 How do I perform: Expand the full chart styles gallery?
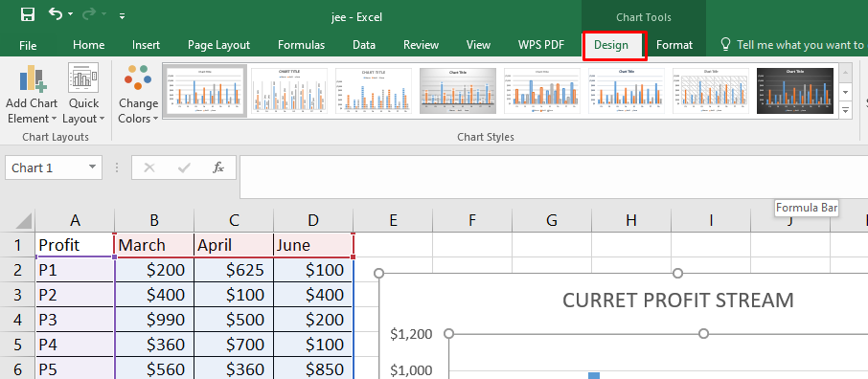coord(845,111)
